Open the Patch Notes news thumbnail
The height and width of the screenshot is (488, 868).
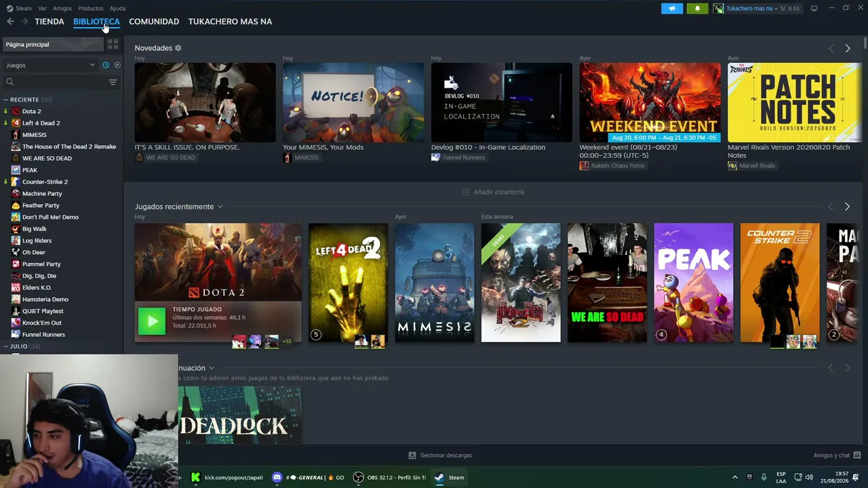[795, 102]
